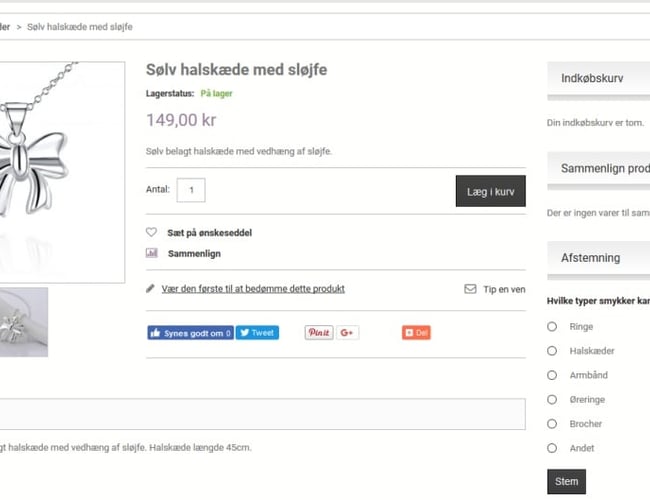Click the envelope Tip en ven icon
The height and width of the screenshot is (500, 650).
[470, 289]
